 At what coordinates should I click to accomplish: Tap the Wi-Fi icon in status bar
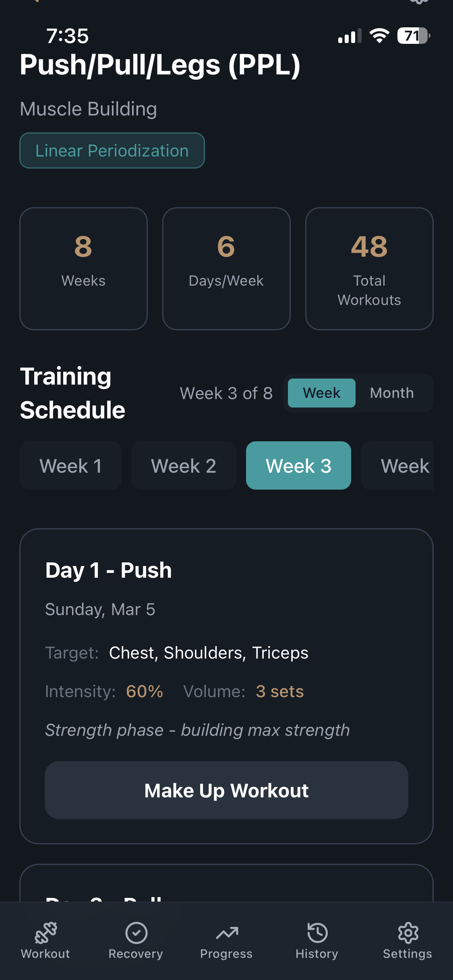(379, 36)
